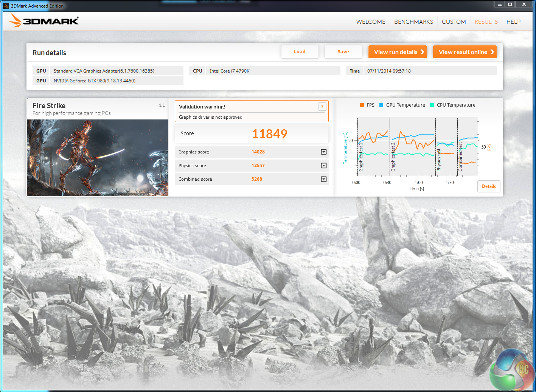This screenshot has width=536, height=392.
Task: Click the 3DMark title bar app icon
Action: point(6,6)
